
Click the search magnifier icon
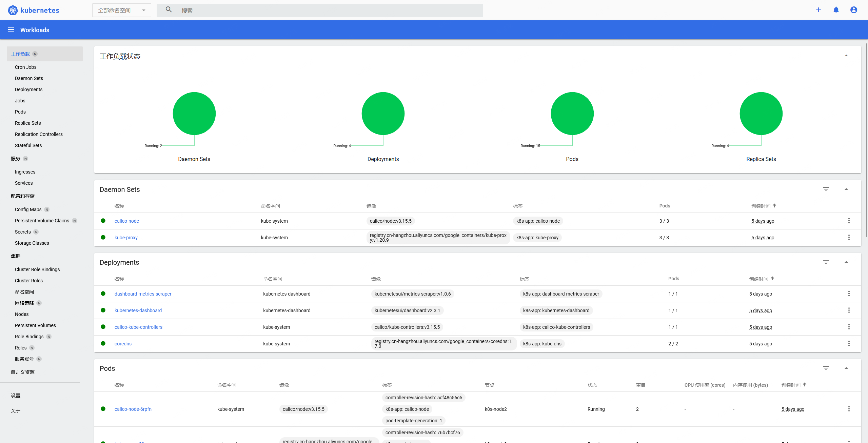(169, 9)
